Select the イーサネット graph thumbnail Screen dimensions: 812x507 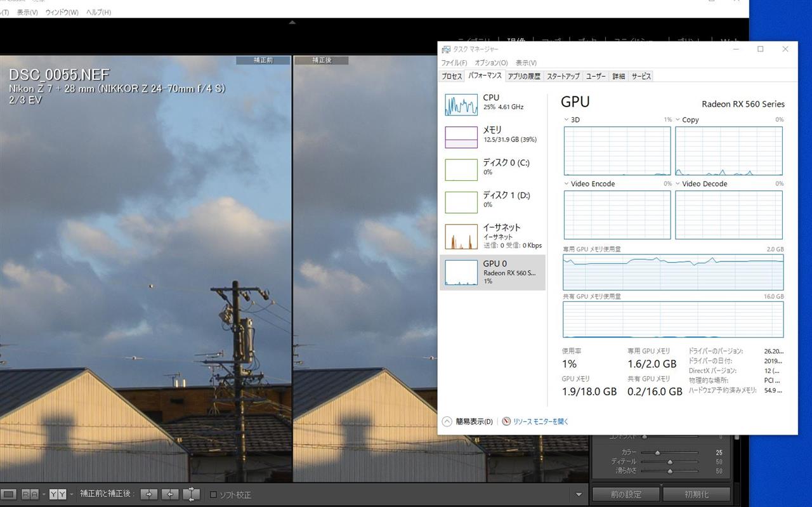pyautogui.click(x=461, y=237)
